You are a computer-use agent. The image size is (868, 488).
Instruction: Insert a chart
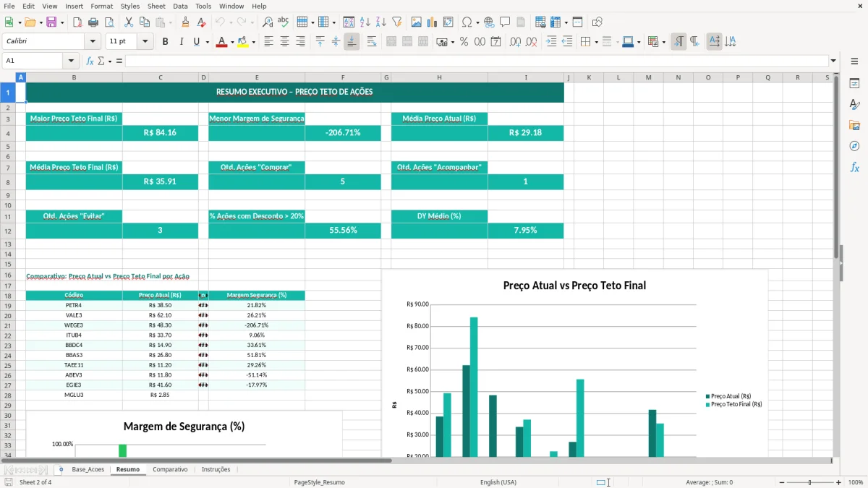click(x=433, y=22)
